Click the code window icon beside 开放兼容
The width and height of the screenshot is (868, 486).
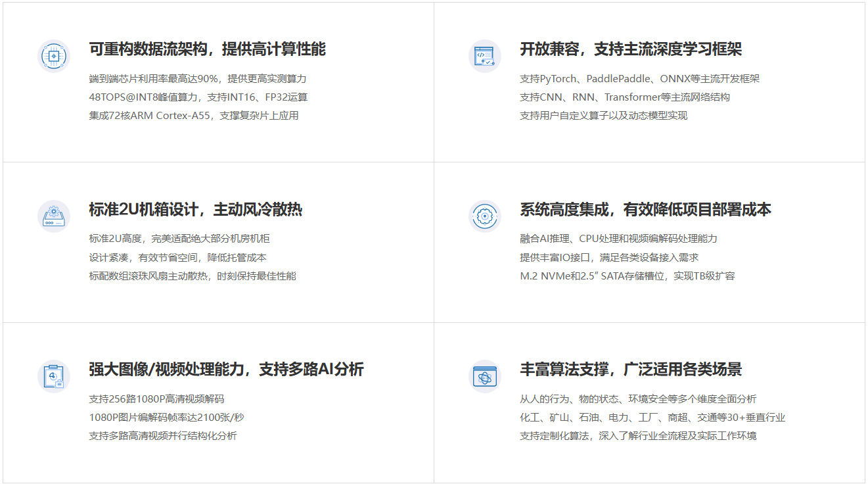(485, 56)
